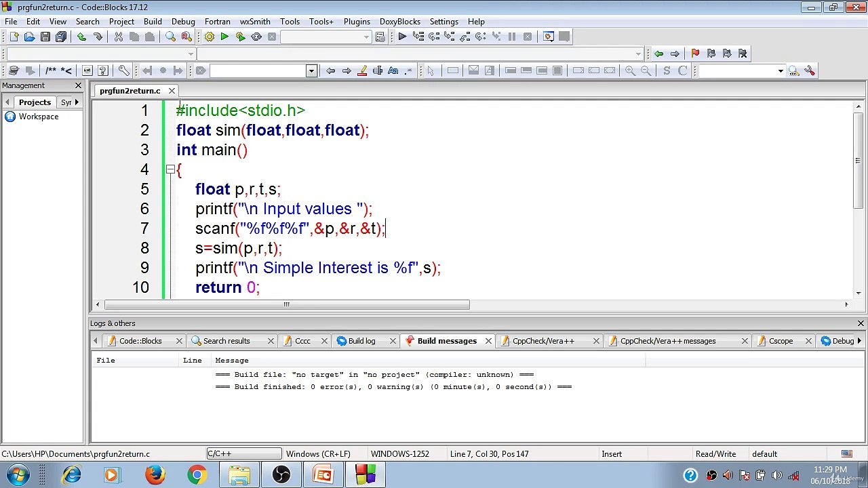Open debugging windows icon

click(549, 37)
